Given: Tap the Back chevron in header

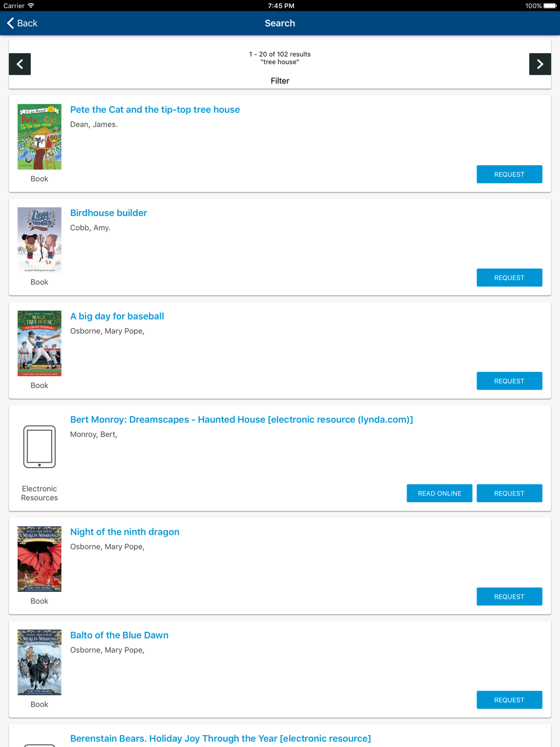Looking at the screenshot, I should (x=11, y=23).
